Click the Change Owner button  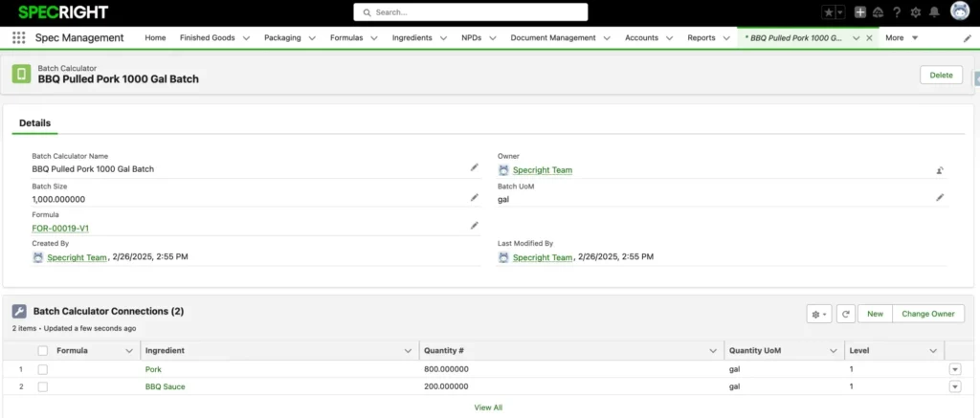(x=928, y=314)
